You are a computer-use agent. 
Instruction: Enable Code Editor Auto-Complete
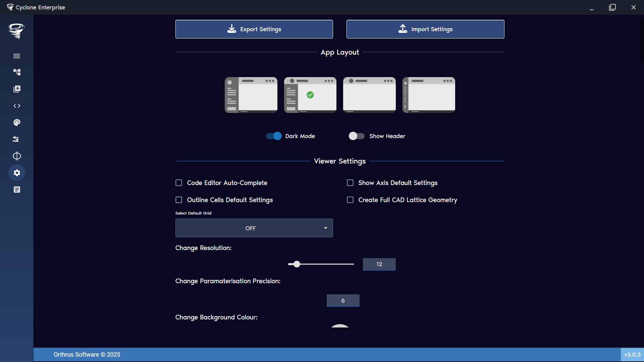point(179,183)
